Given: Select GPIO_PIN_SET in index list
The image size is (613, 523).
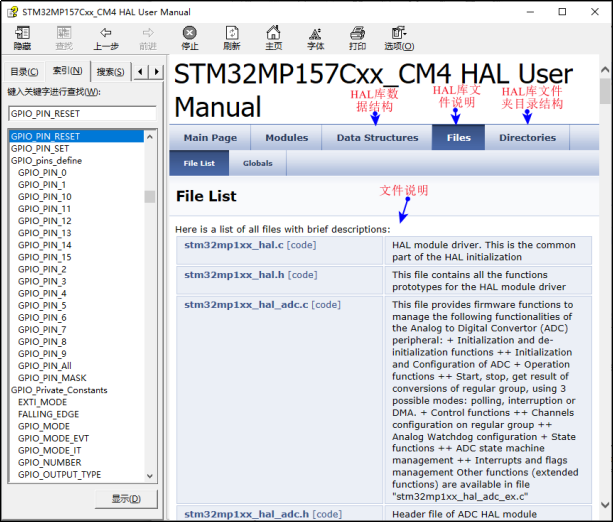Looking at the screenshot, I should click(x=40, y=149).
